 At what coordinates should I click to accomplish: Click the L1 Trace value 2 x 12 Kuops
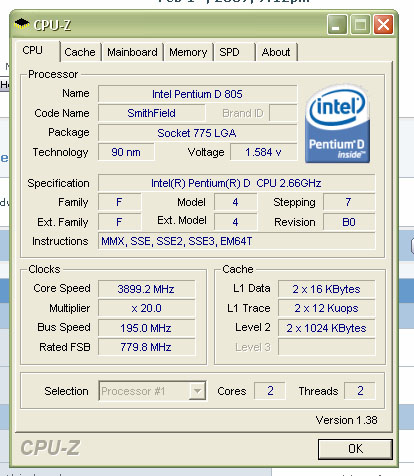[327, 308]
